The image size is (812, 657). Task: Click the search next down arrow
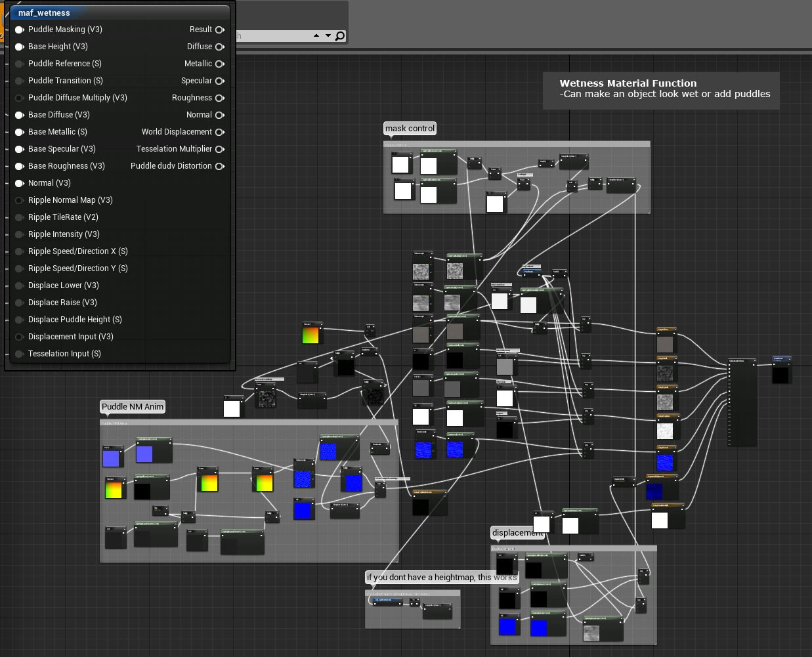pyautogui.click(x=328, y=36)
